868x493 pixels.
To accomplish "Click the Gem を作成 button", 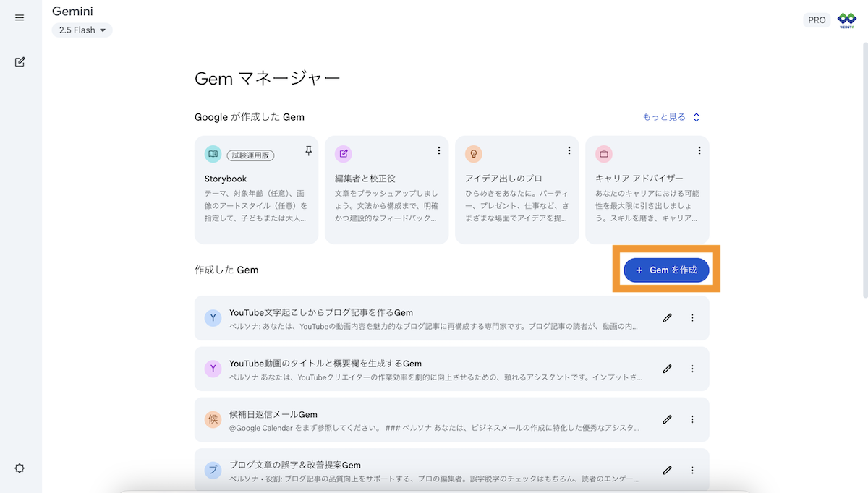I will pos(666,270).
